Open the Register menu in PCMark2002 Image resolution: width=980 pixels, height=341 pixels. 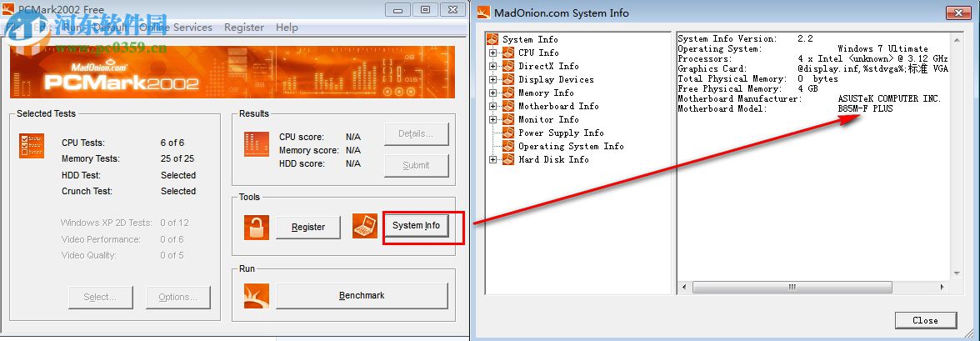(243, 28)
